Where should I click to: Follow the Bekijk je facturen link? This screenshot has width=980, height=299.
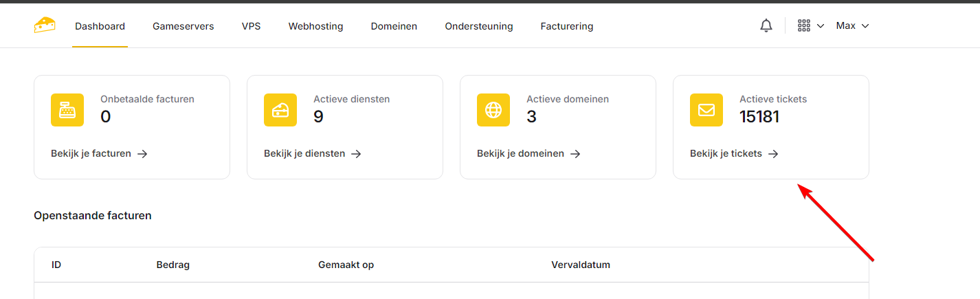(99, 154)
